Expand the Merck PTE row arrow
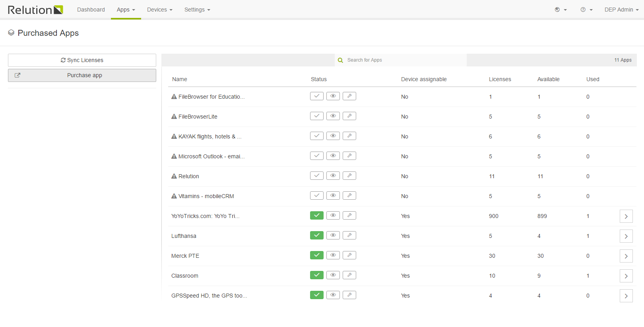644x327 pixels. click(626, 256)
